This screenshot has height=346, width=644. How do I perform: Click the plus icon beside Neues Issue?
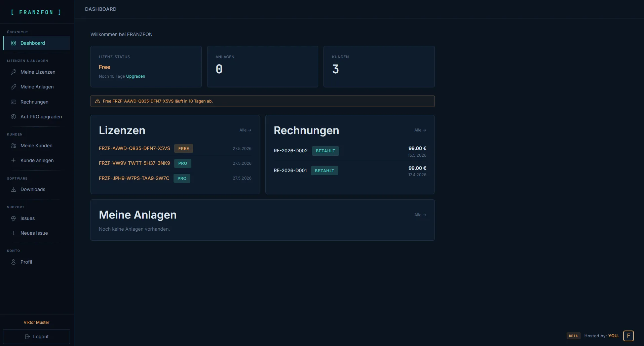point(13,233)
